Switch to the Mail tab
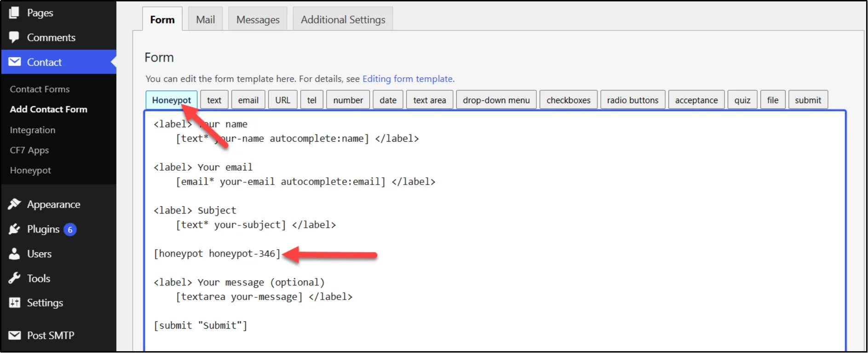Viewport: 868px width, 353px height. (205, 19)
